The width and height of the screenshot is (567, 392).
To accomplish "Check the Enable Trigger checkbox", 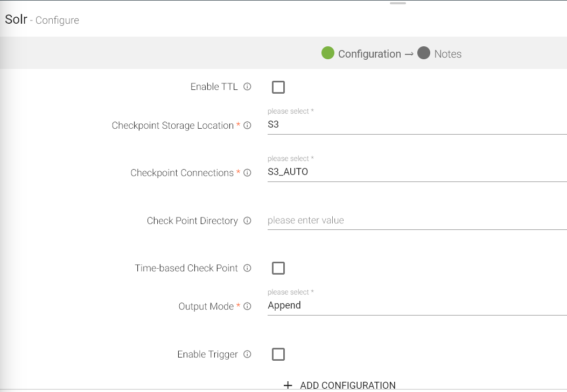I will pyautogui.click(x=278, y=354).
